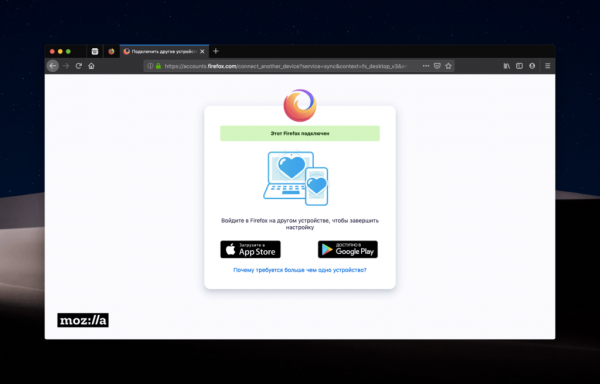Open the Google Play download badge

tap(348, 249)
